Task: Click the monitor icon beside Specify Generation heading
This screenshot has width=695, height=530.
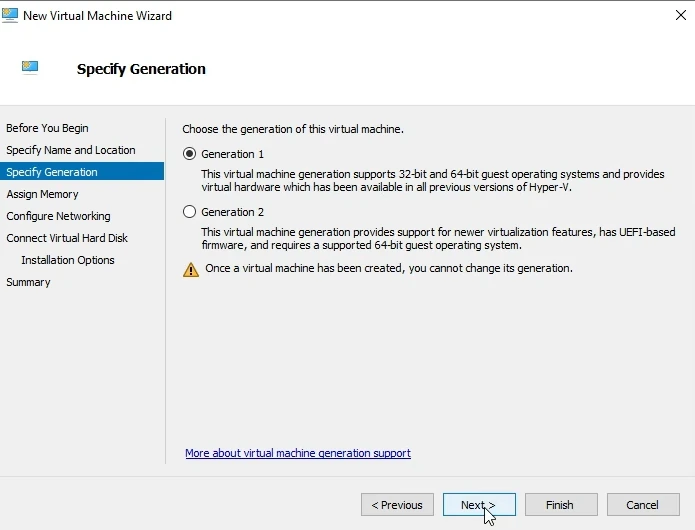Action: click(30, 67)
